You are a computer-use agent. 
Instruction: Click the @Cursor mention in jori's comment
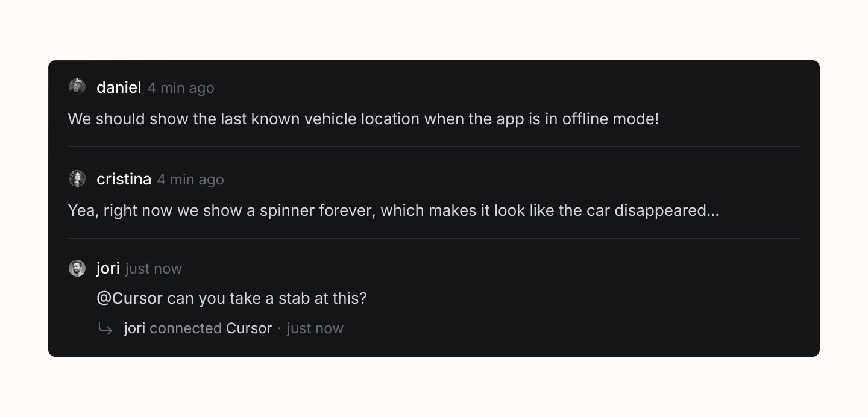click(x=130, y=298)
